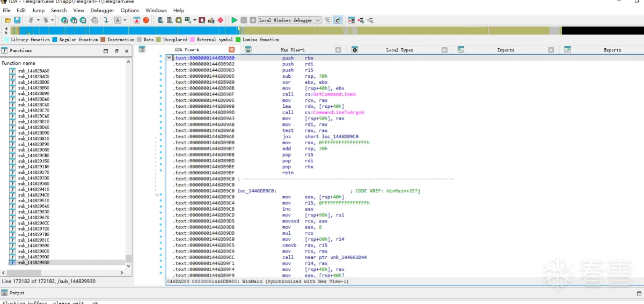Start debugging with the green play button
This screenshot has height=304, width=644.
234,20
